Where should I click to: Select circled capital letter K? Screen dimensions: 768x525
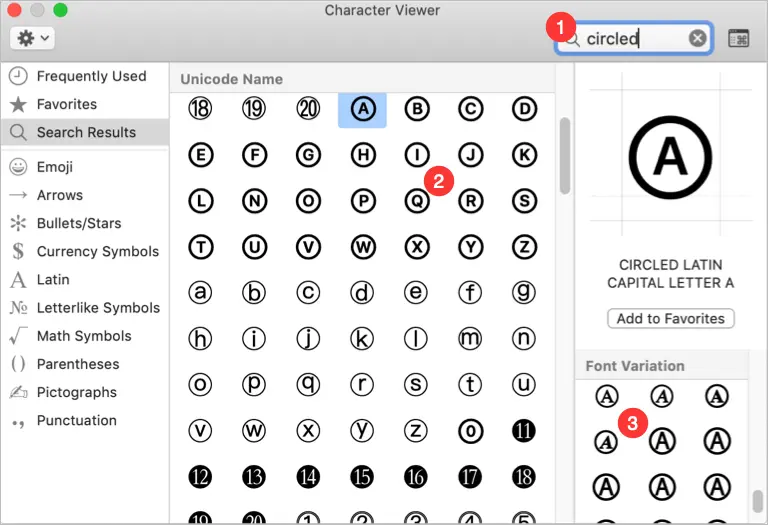pos(524,155)
